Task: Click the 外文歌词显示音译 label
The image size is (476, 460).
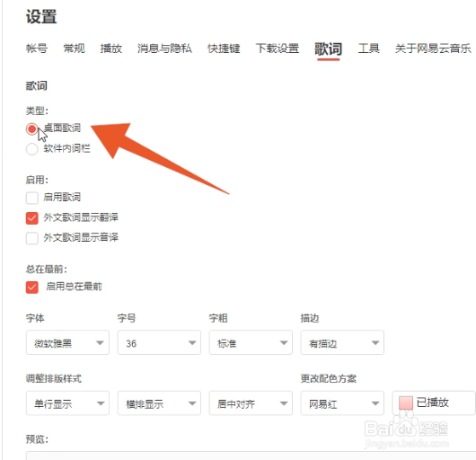Action: coord(81,237)
